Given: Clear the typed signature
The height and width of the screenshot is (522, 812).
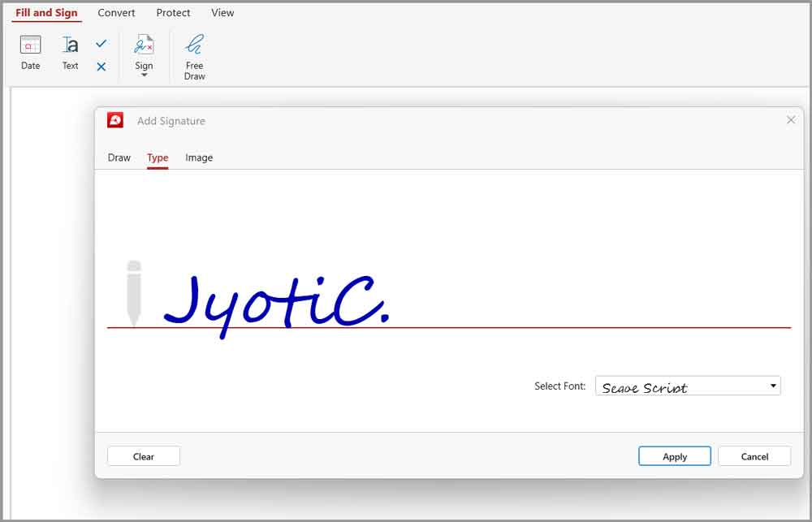Looking at the screenshot, I should [144, 456].
